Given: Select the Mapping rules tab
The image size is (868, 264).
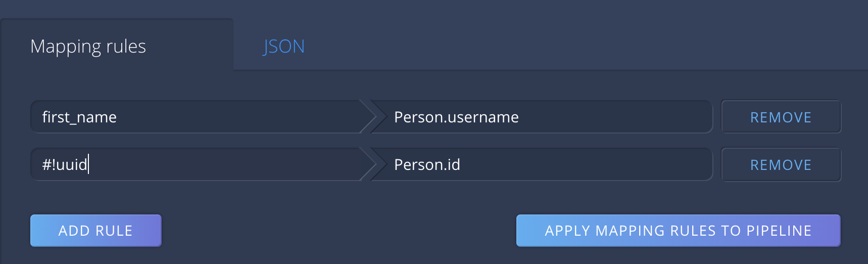Looking at the screenshot, I should (x=117, y=45).
